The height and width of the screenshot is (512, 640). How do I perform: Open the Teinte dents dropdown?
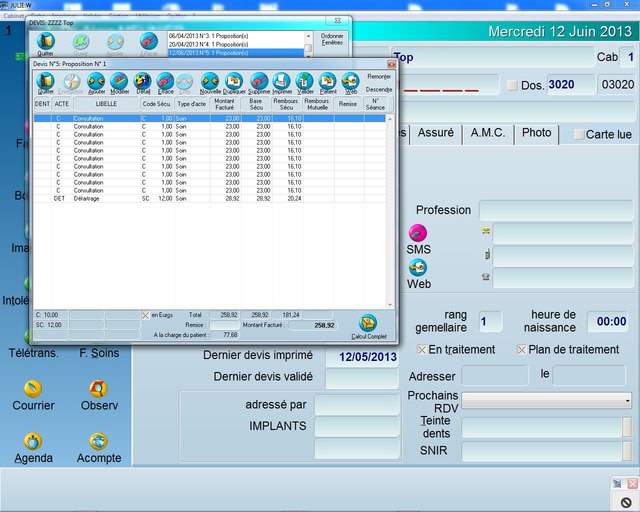(627, 427)
